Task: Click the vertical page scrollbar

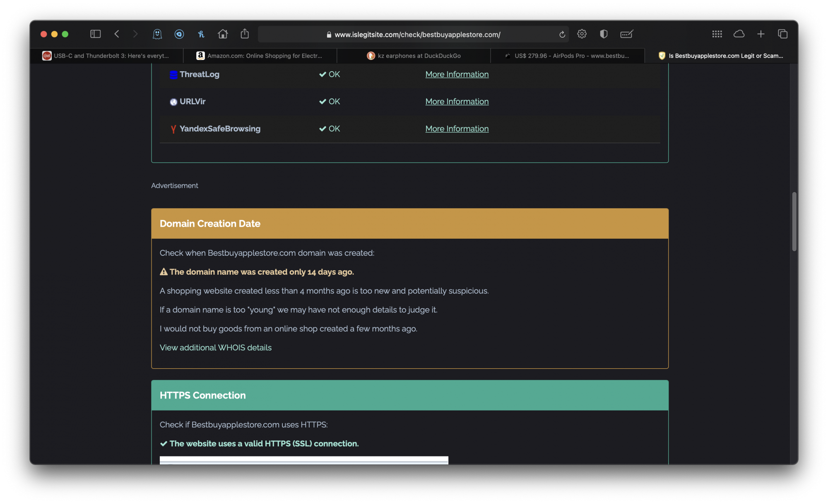Action: (794, 221)
